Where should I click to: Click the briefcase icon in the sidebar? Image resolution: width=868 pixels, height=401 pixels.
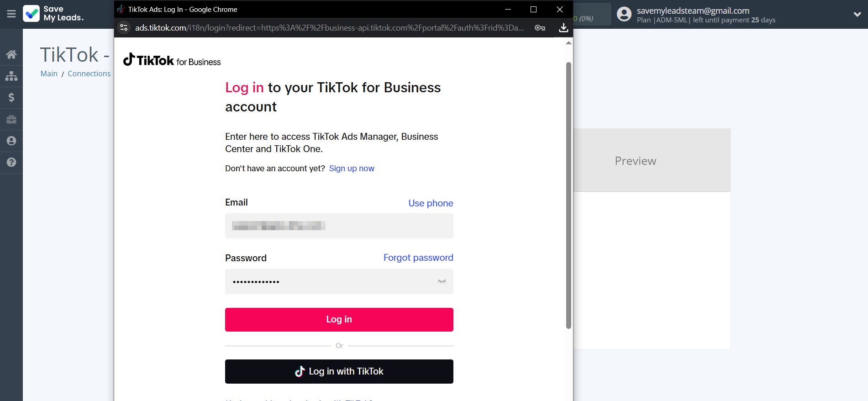(x=11, y=119)
